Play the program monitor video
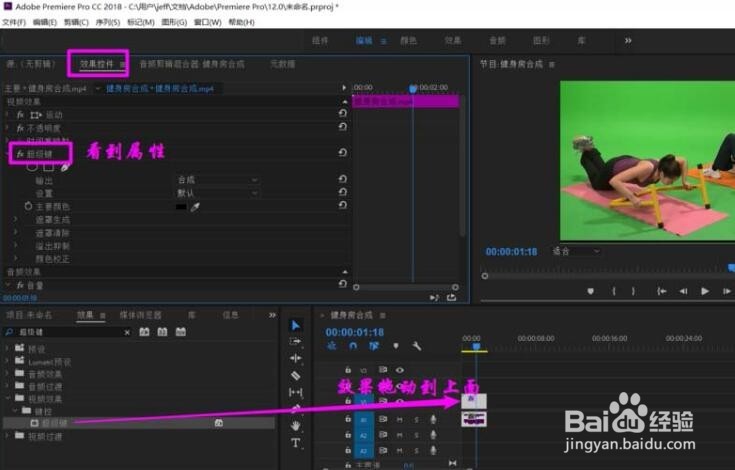735x470 pixels. point(705,291)
